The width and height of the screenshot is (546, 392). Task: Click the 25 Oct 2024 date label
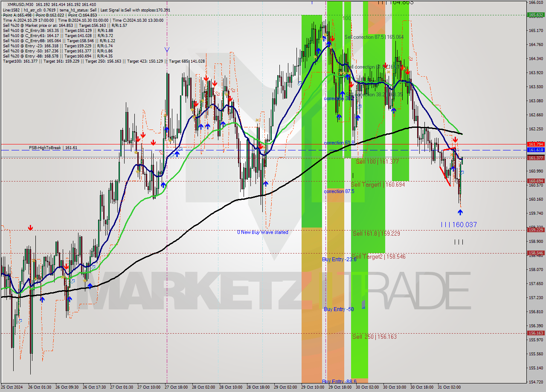(x=12, y=387)
